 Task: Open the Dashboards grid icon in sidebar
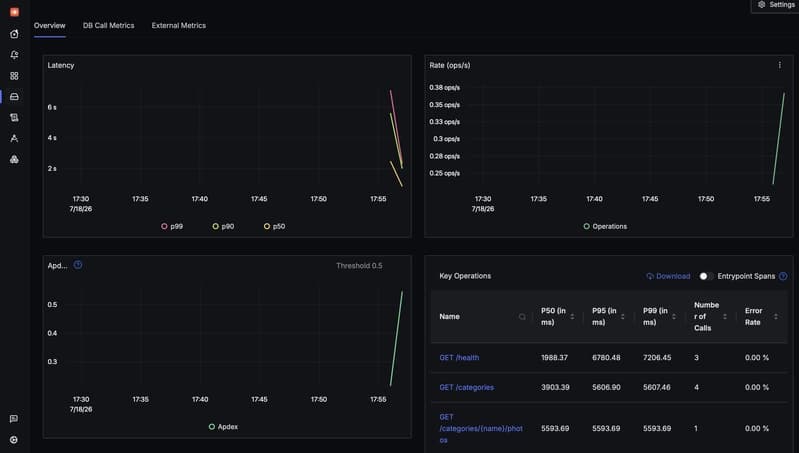14,75
